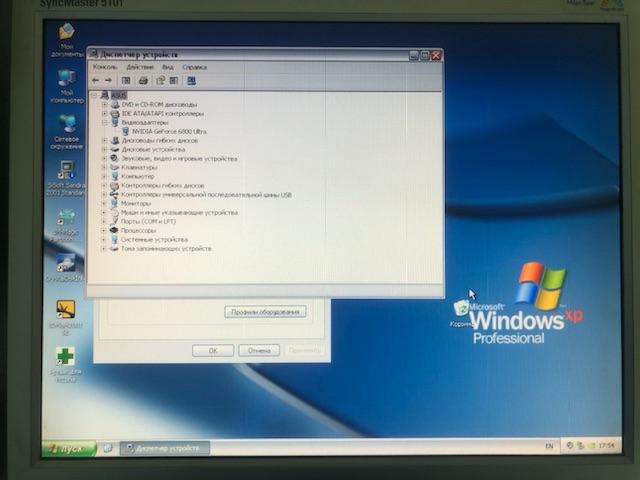Open Сетевое окружение desktop icon
640x480 pixels.
point(66,124)
